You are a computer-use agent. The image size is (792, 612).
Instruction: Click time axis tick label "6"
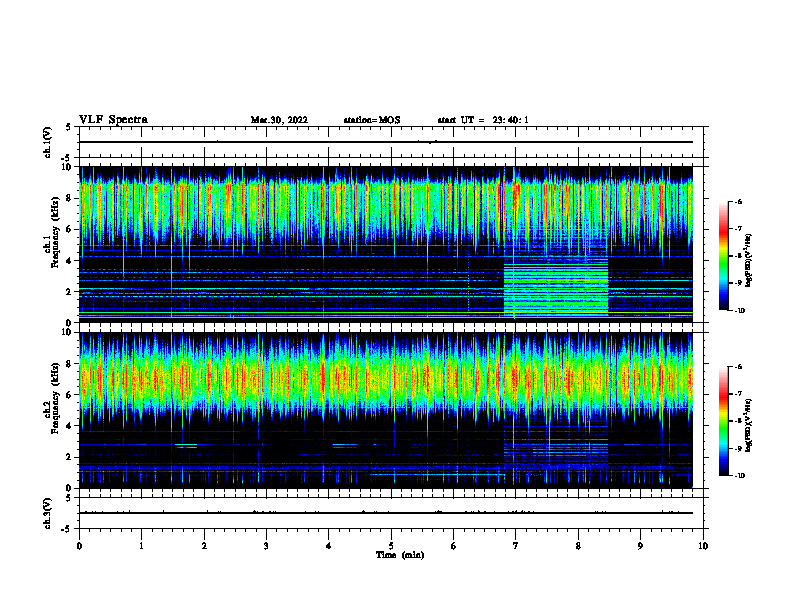(453, 546)
